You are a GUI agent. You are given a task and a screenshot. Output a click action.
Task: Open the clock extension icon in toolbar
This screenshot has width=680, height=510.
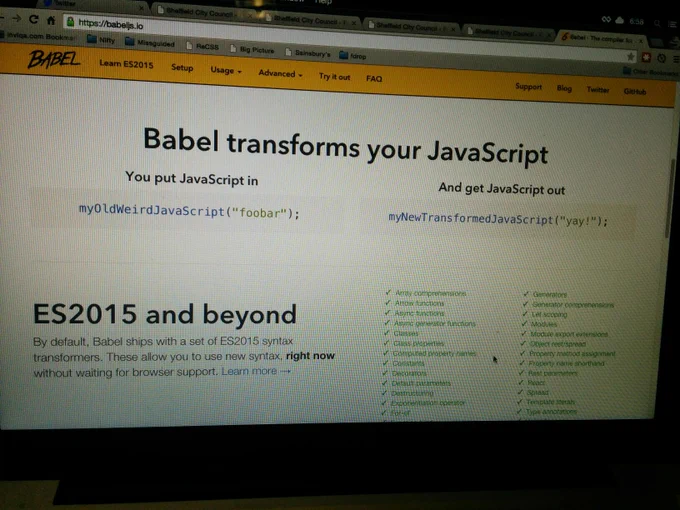pyautogui.click(x=661, y=58)
